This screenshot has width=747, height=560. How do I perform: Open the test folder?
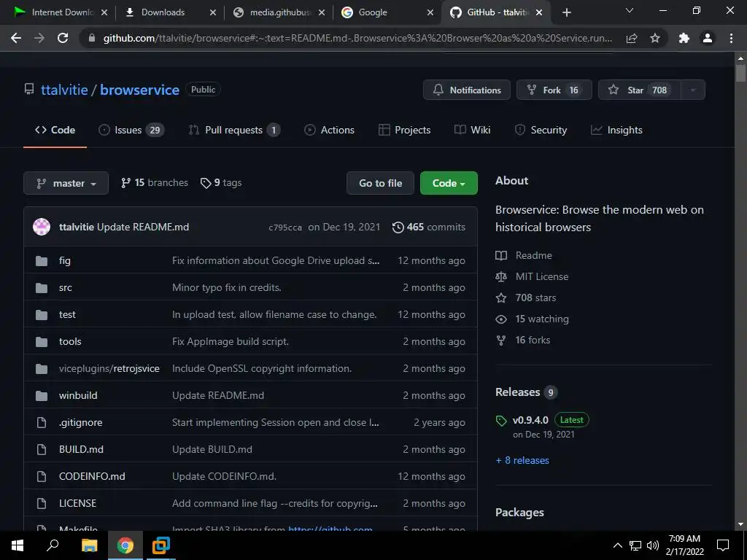point(67,315)
